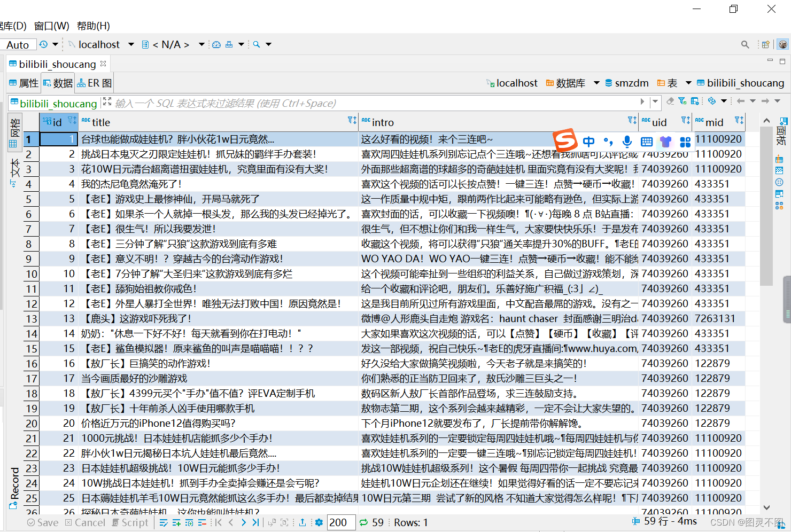This screenshot has width=791, height=532.
Task: Toggle Sogou punctuation mode icon
Action: [x=608, y=142]
